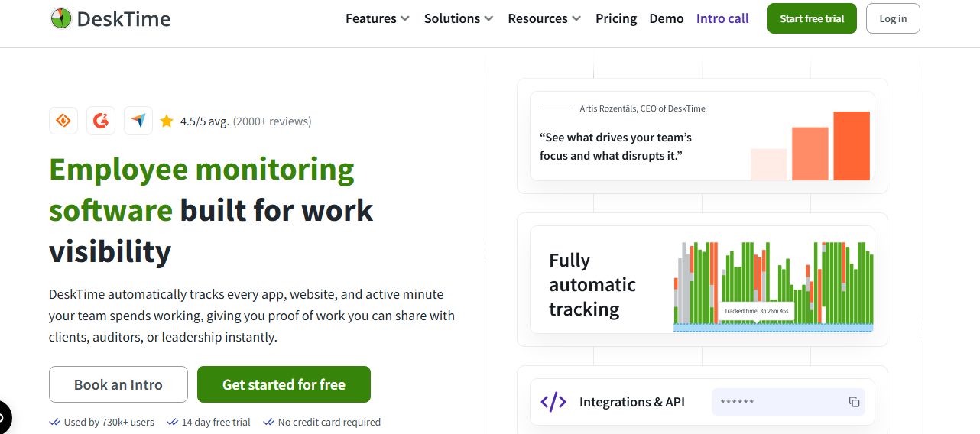Click the masked API key field
This screenshot has height=434, width=980.
coord(788,402)
